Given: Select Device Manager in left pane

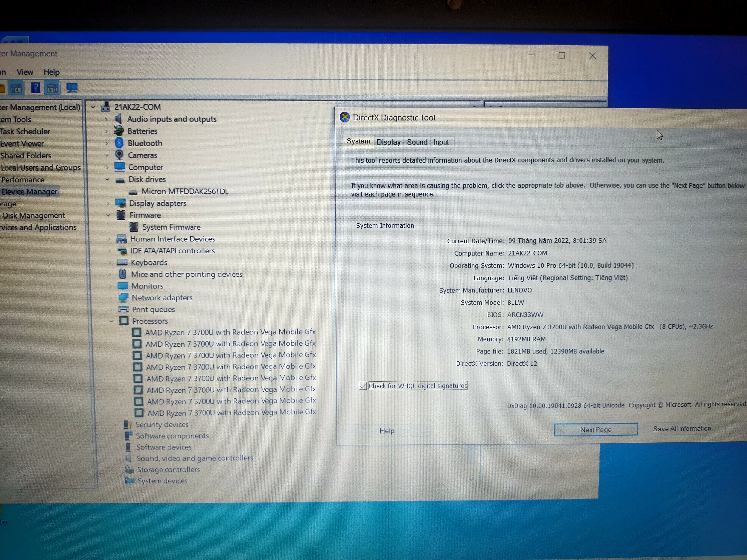Looking at the screenshot, I should (x=30, y=191).
